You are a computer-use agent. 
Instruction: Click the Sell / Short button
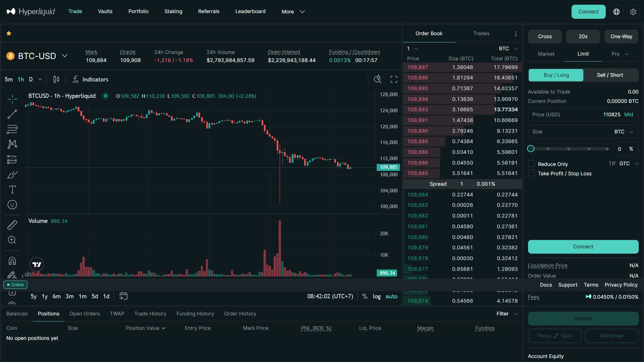(610, 75)
